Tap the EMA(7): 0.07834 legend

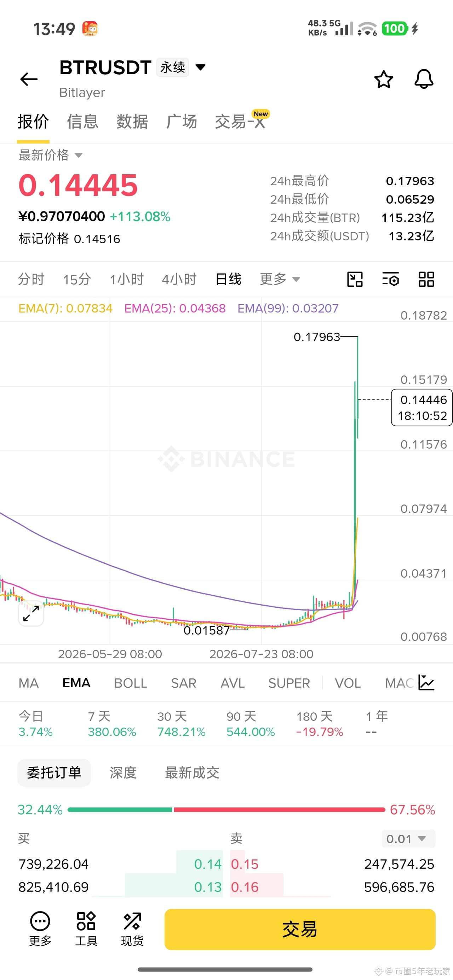pos(65,308)
